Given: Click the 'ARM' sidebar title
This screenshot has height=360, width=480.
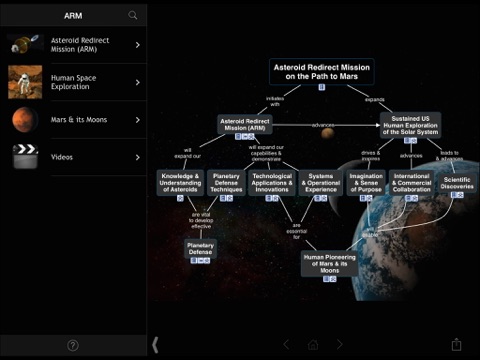Looking at the screenshot, I should tap(73, 16).
